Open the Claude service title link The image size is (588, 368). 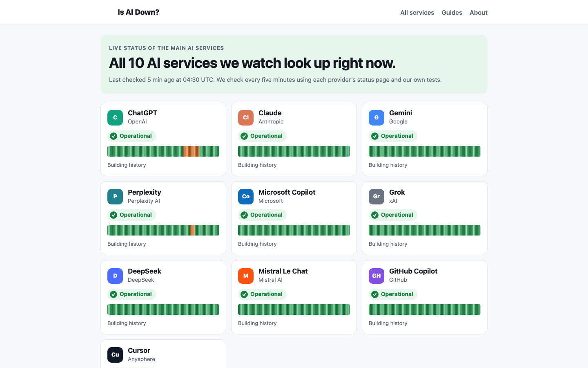pyautogui.click(x=270, y=113)
